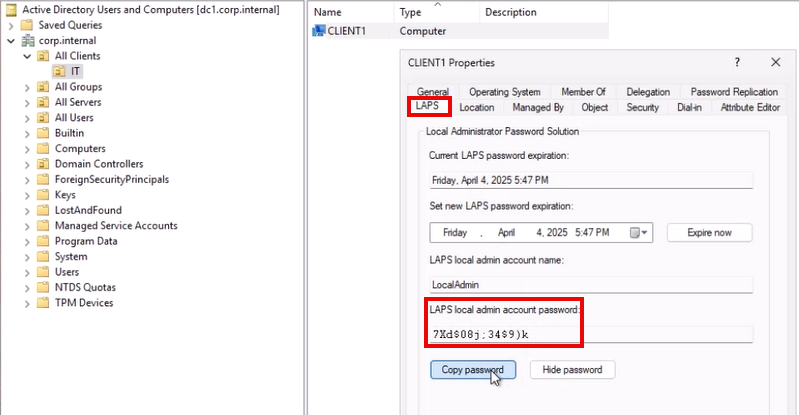Click the CLIENT1 computer icon in list
The width and height of the screenshot is (799, 415).
click(x=318, y=31)
